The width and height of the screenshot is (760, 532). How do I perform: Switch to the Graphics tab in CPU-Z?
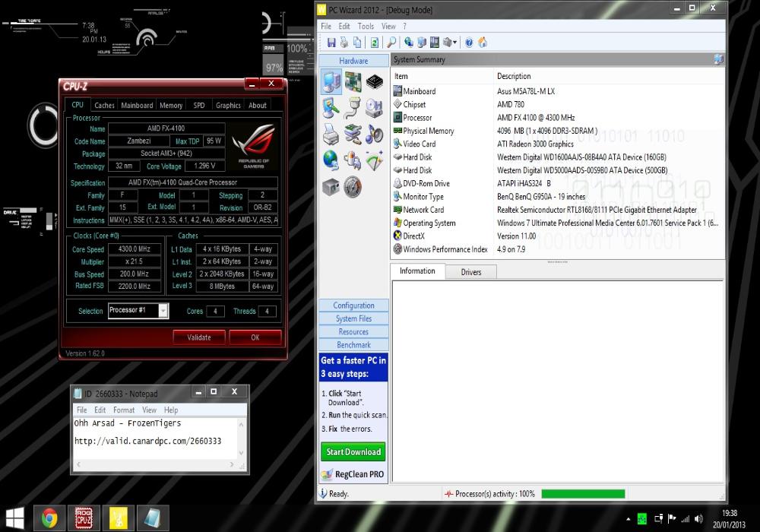point(228,105)
